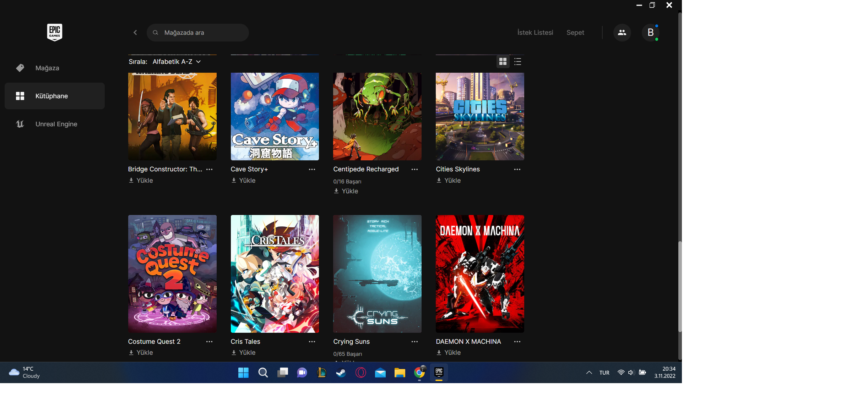This screenshot has height=403, width=868.
Task: Switch to grid view
Action: click(x=503, y=62)
